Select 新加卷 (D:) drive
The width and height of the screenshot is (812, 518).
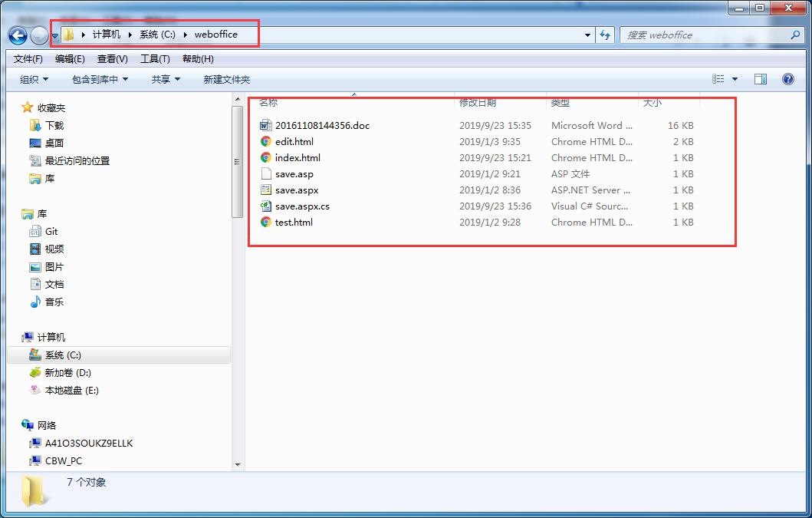tap(67, 373)
